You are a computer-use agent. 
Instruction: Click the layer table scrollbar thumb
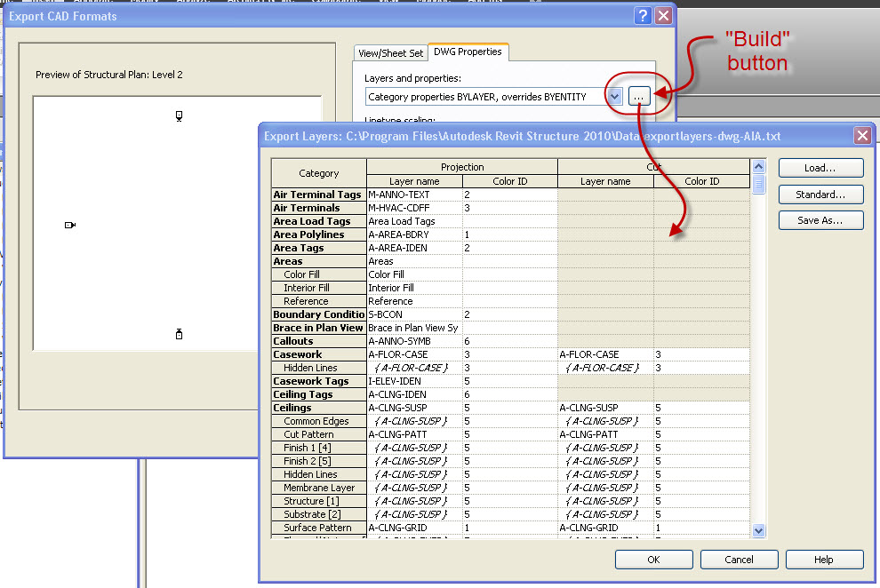(759, 184)
